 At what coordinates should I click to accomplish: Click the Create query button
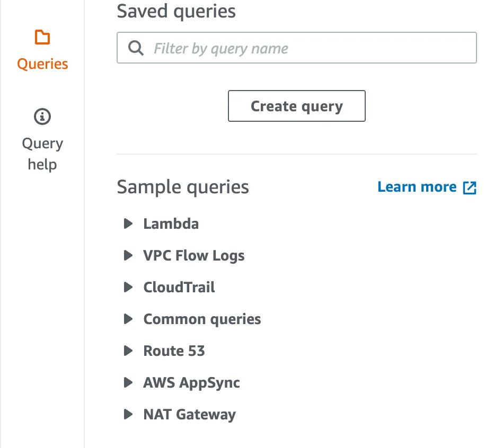[x=296, y=106]
